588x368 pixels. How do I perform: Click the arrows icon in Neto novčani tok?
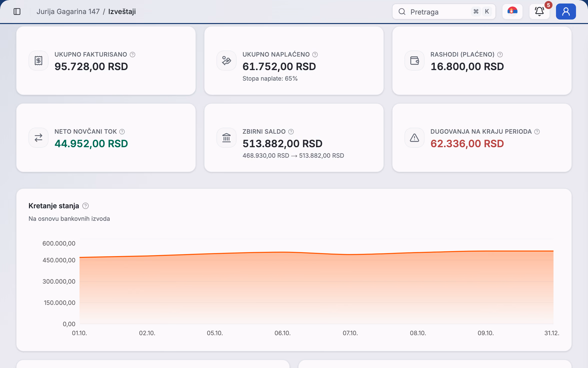click(38, 138)
